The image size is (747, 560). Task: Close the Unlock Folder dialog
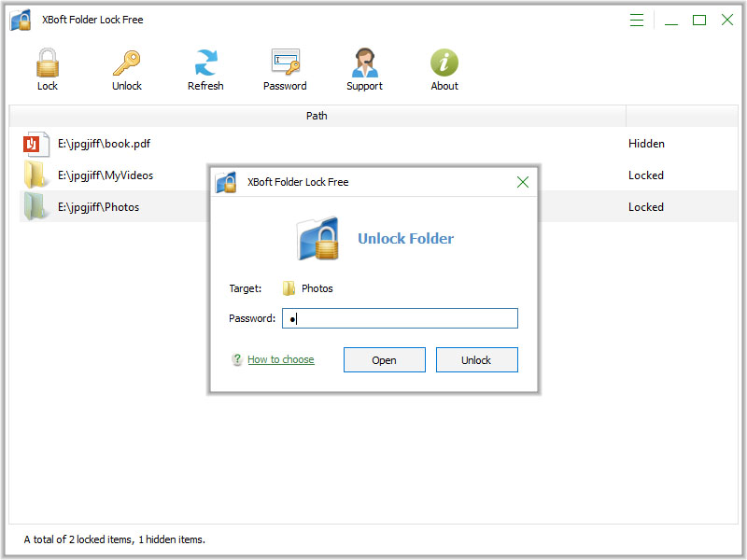tap(523, 182)
